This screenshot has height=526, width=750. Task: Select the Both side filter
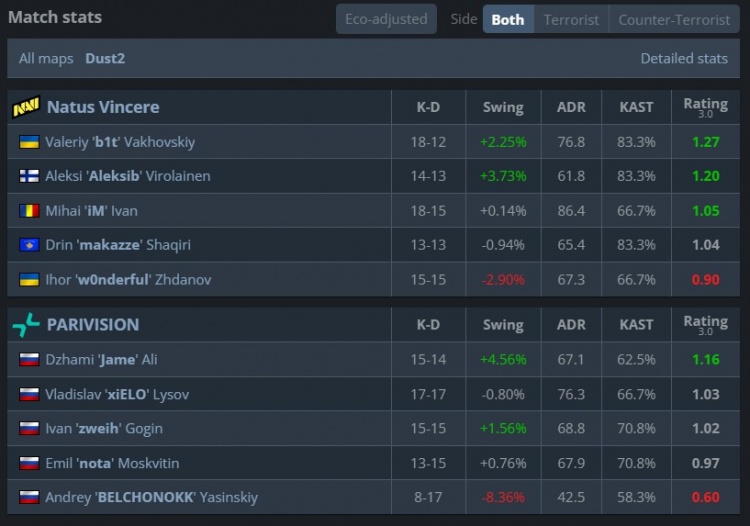tap(508, 19)
